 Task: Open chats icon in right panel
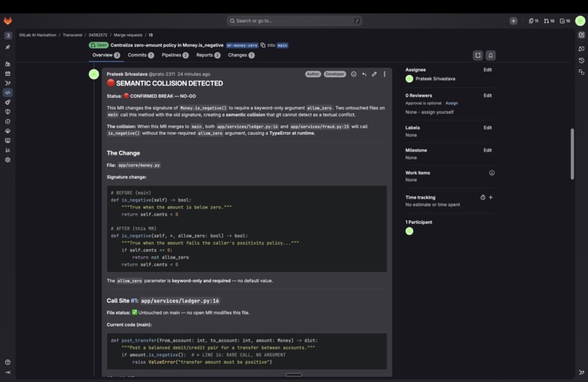click(581, 49)
